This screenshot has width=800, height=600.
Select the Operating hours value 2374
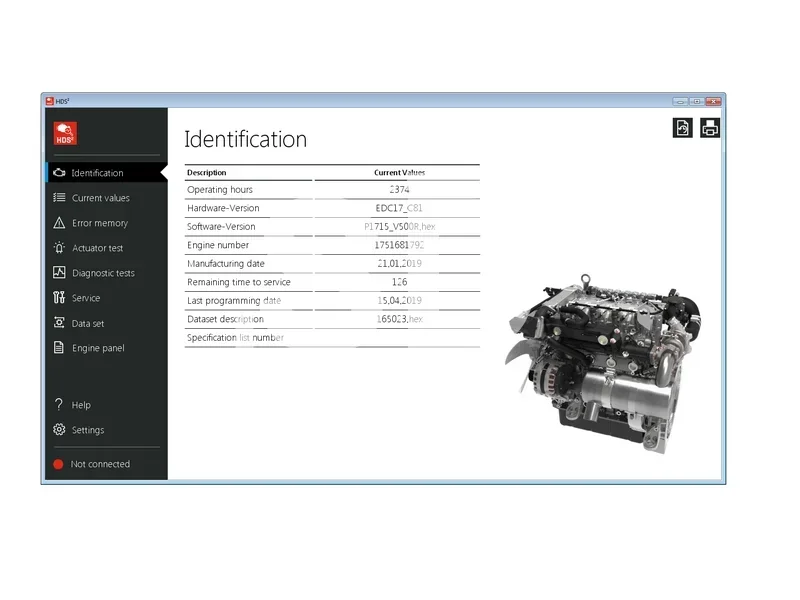point(398,189)
